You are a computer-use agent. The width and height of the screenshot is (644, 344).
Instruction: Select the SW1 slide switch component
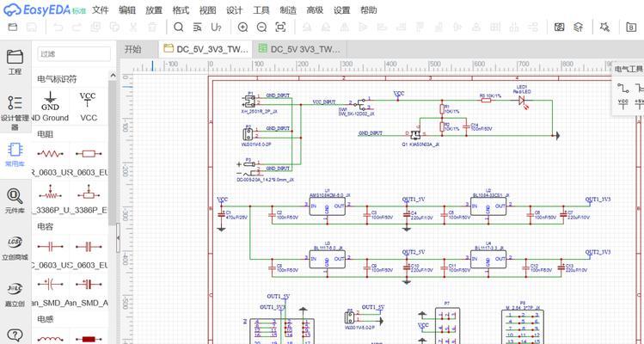click(361, 105)
